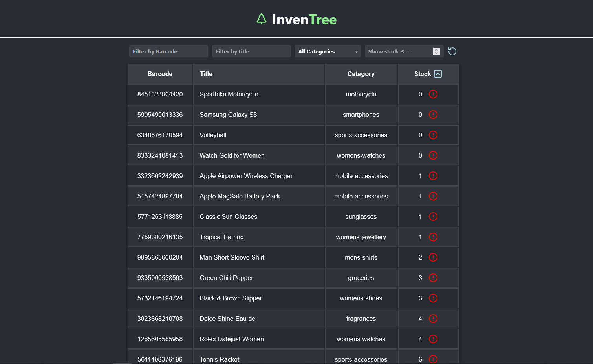Click warning icon in Green Chili Pepper row
Screen dimensions: 593x364
433,278
